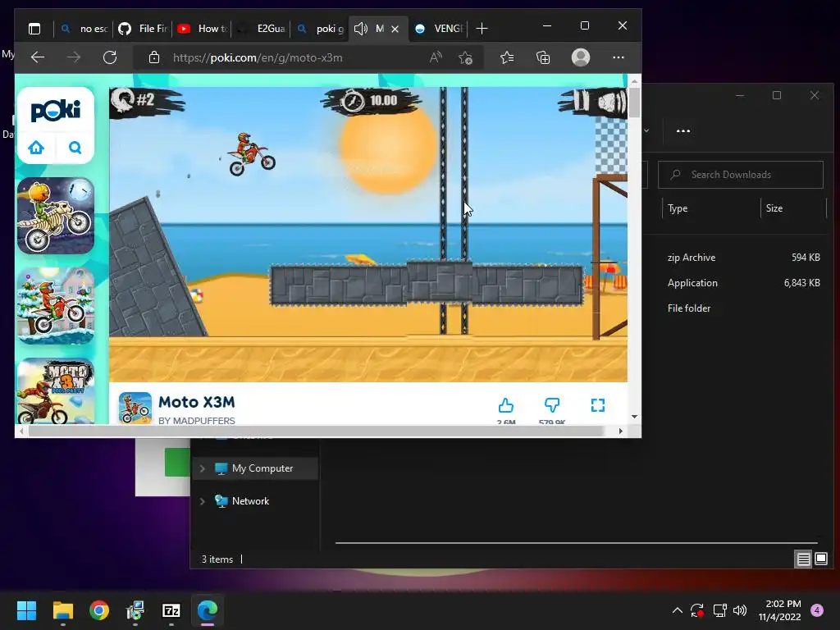Screen dimensions: 840x630
Task: Open the volume control in tray
Action: 740,610
